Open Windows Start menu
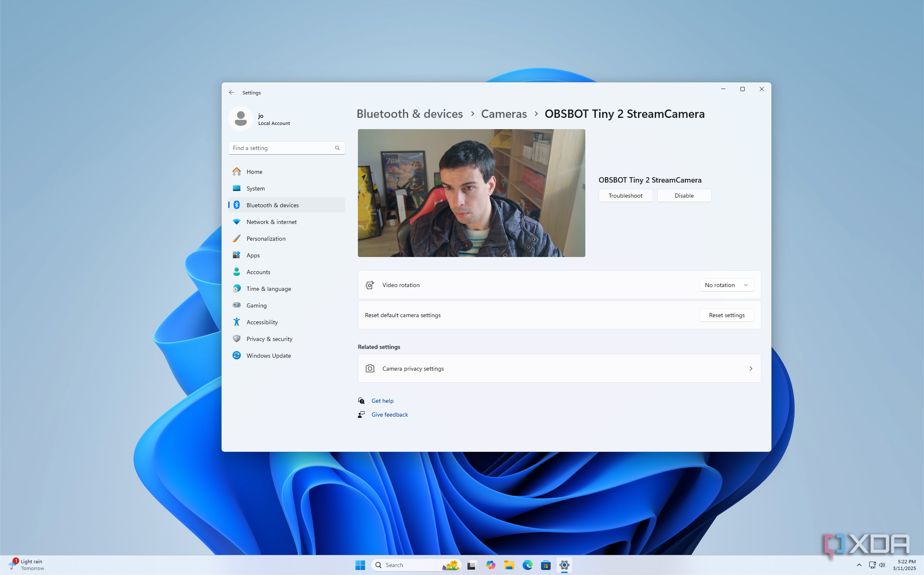This screenshot has height=575, width=924. 360,565
